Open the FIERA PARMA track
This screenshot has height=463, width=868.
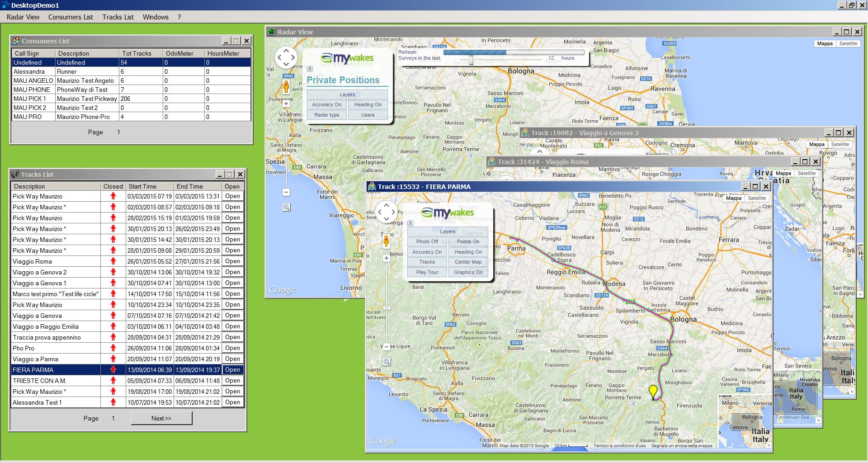pos(233,369)
